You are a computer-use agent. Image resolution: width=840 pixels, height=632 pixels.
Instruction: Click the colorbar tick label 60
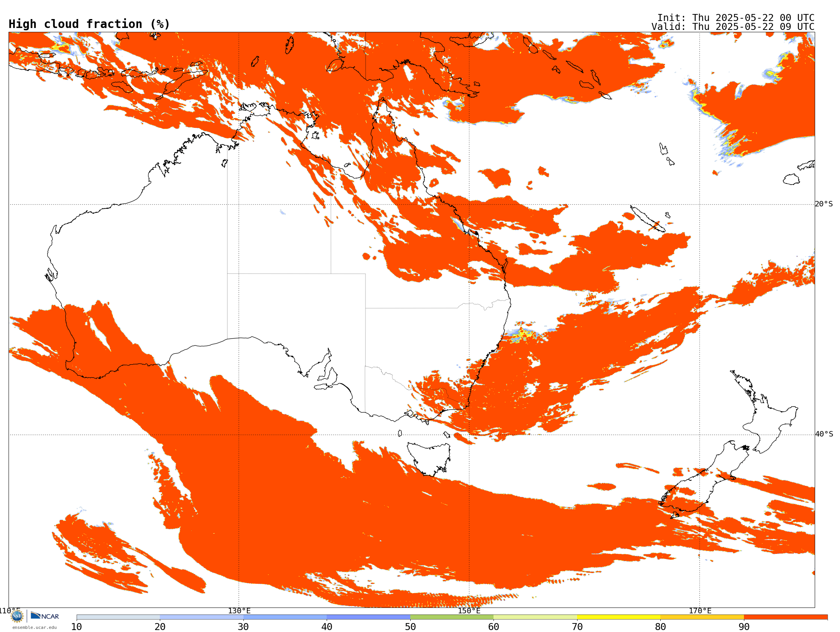493,627
